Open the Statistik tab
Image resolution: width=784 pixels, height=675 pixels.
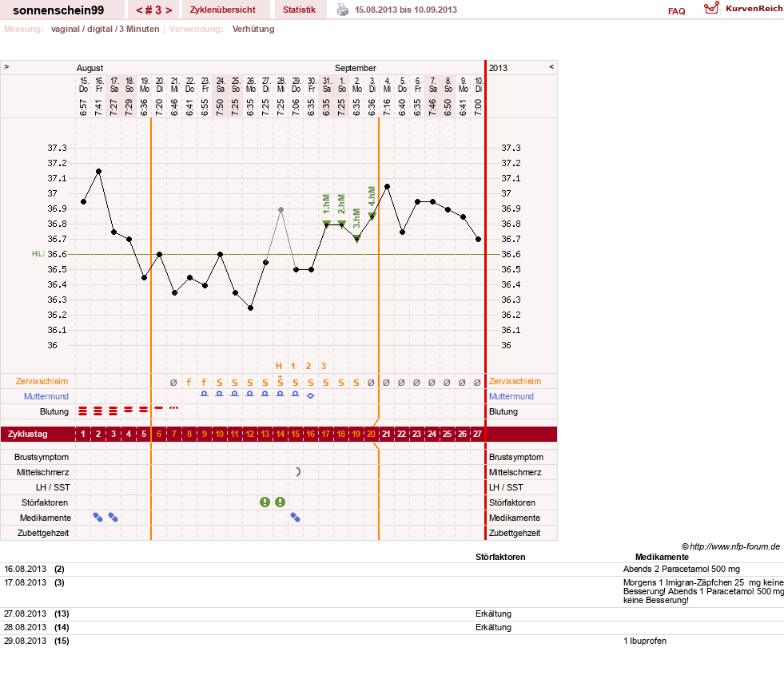coord(299,10)
